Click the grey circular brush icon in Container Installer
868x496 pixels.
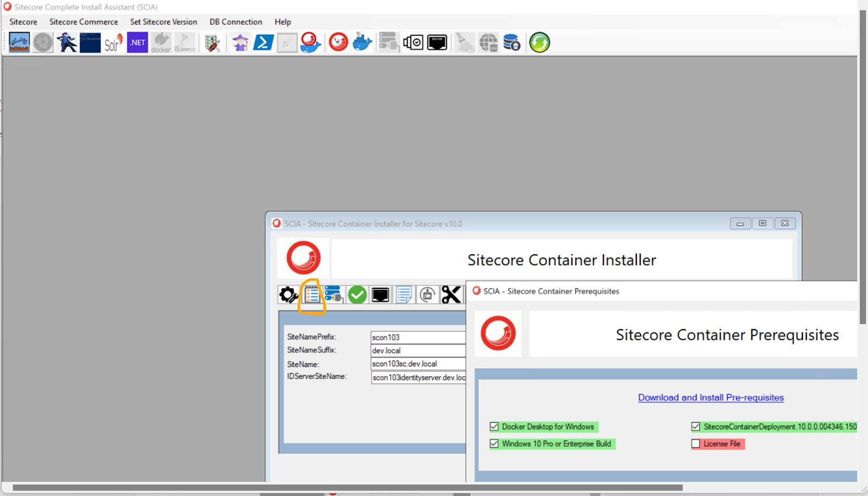[x=427, y=295]
